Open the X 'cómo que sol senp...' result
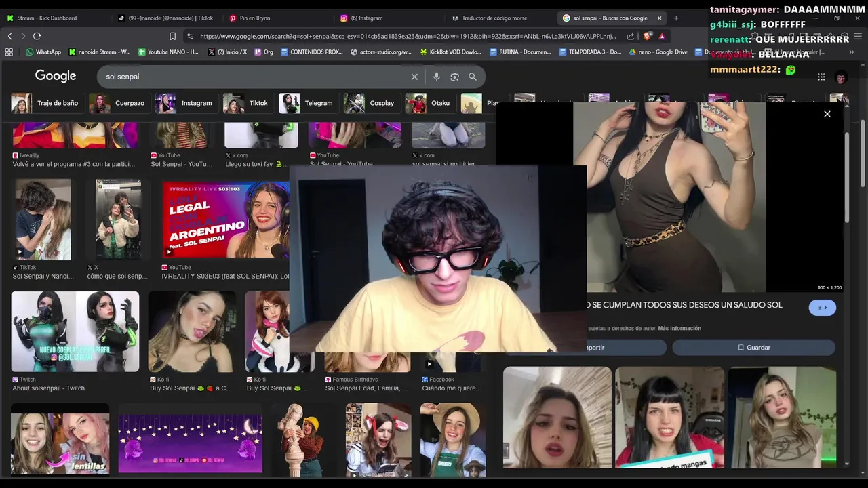 118,220
